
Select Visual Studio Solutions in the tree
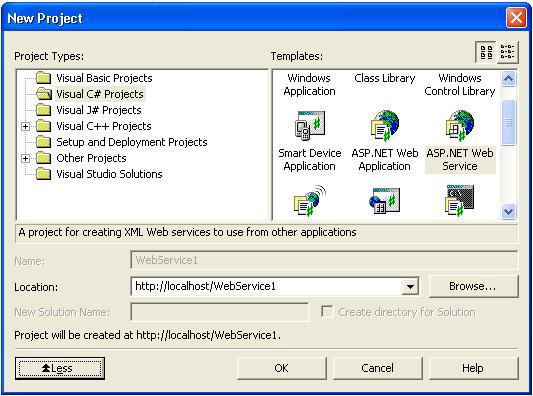[x=109, y=174]
